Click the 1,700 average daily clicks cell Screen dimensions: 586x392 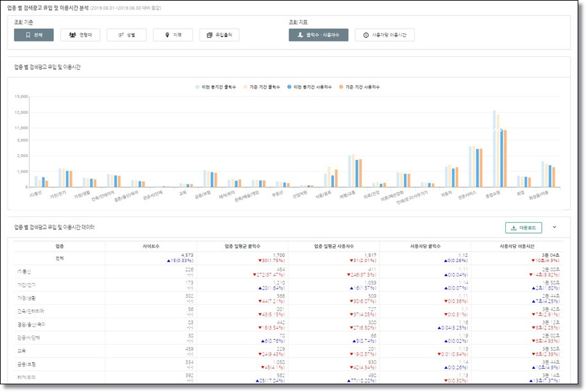pyautogui.click(x=279, y=256)
